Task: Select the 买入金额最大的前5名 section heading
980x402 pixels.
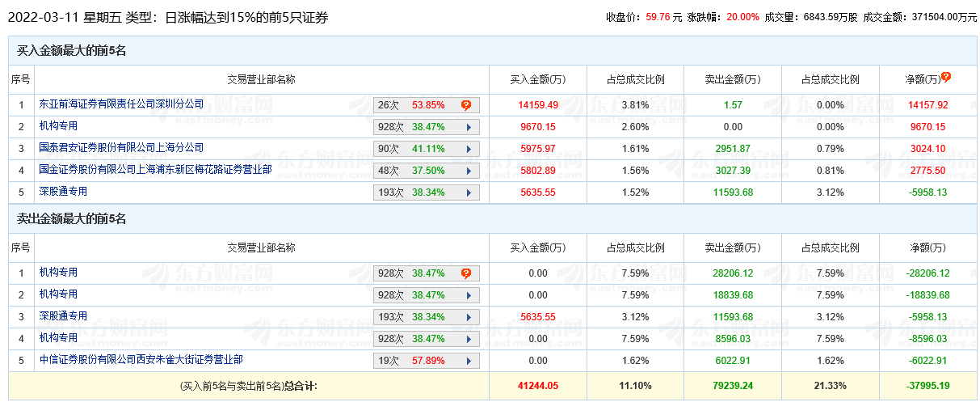Action: (x=72, y=51)
